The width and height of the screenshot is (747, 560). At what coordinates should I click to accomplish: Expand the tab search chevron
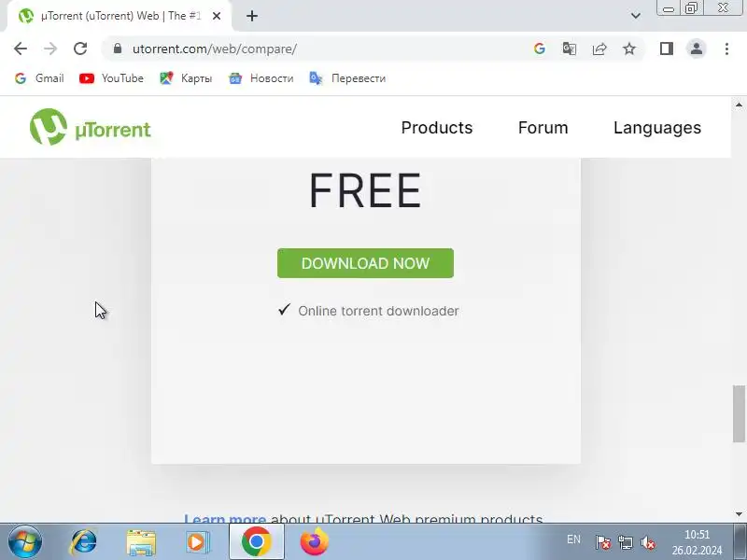tap(636, 16)
